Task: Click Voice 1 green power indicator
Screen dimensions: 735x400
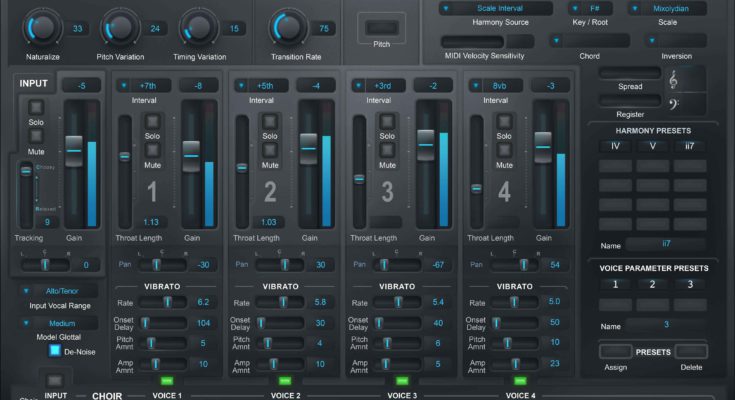Action: (x=167, y=380)
